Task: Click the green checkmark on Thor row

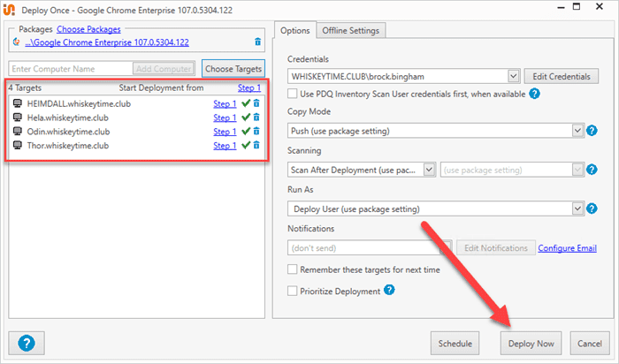Action: pyautogui.click(x=246, y=145)
